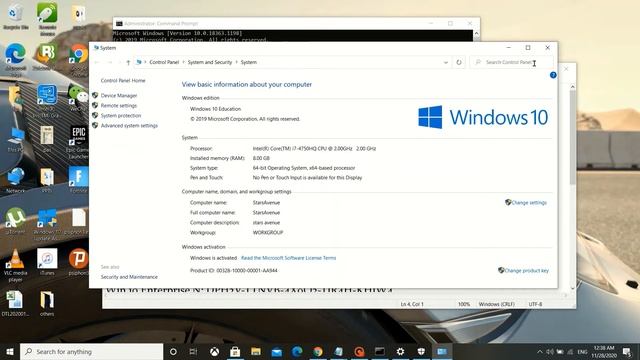640x360 pixels.
Task: Open Recycle Bin desktop icon
Action: 16,16
